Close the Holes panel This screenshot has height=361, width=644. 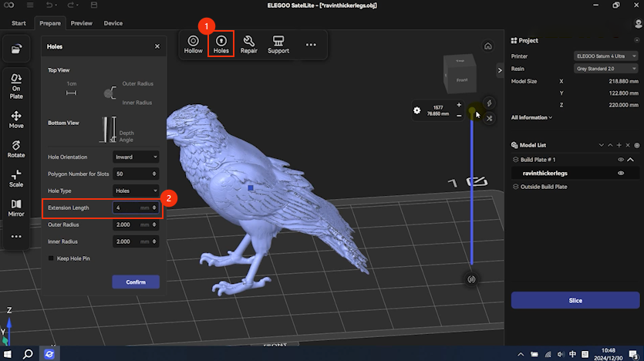[x=157, y=46]
